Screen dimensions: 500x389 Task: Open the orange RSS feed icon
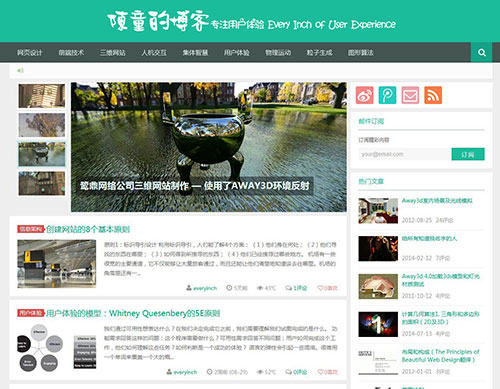[433, 95]
